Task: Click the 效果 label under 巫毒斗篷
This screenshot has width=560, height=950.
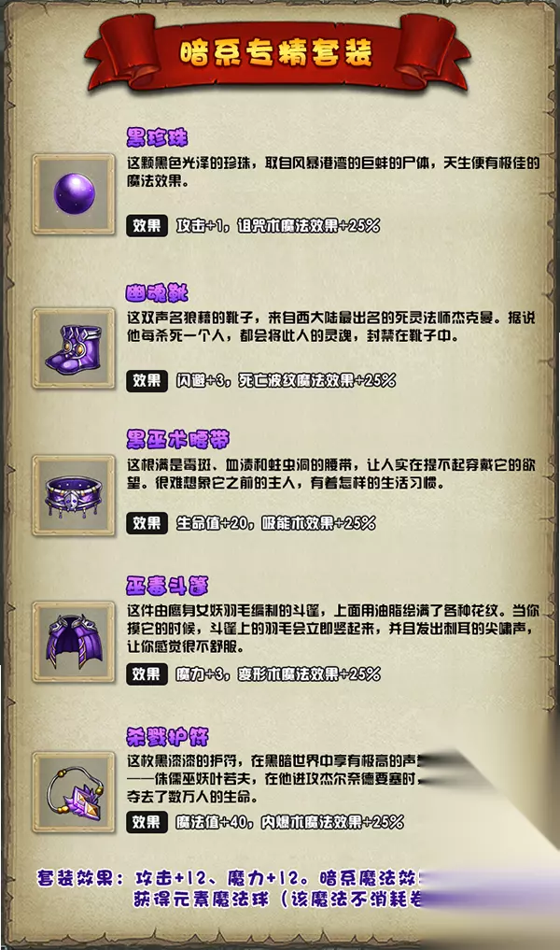Action: [x=147, y=674]
